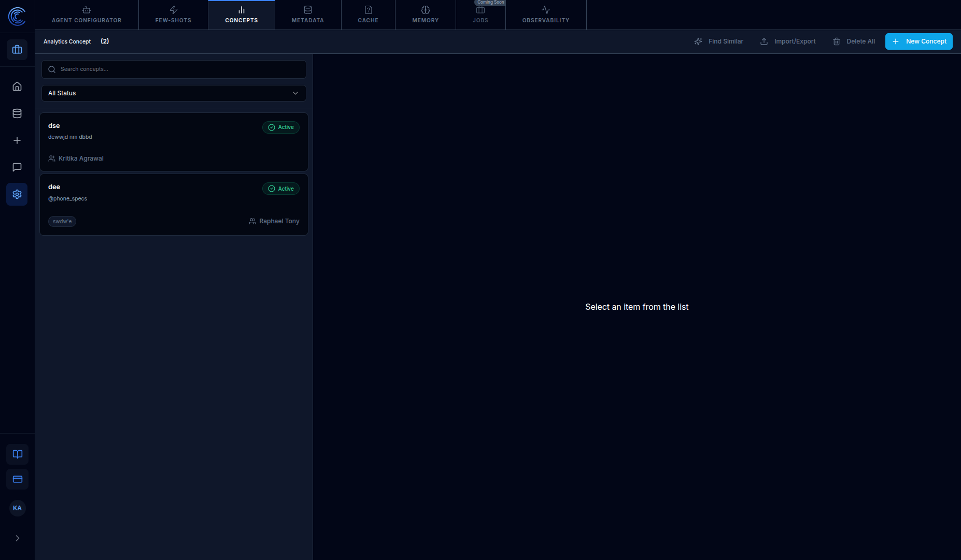
Task: Open the Metadata tab
Action: click(x=308, y=15)
